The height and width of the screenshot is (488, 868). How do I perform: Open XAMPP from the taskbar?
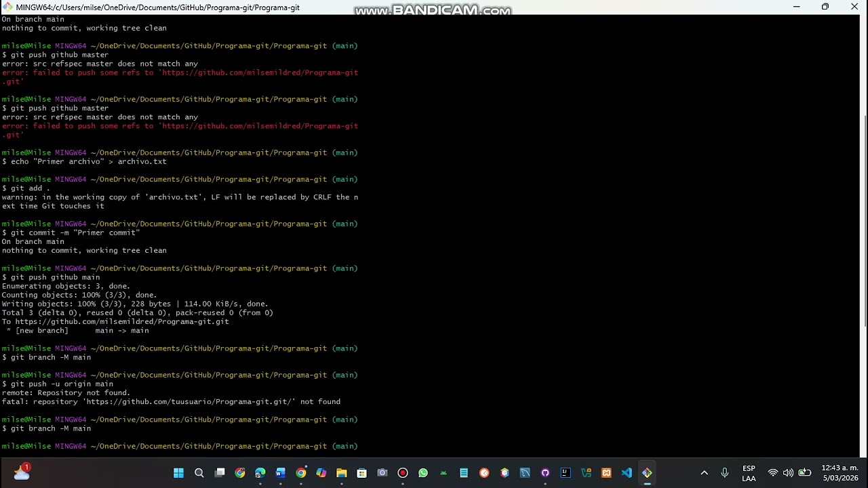[606, 473]
